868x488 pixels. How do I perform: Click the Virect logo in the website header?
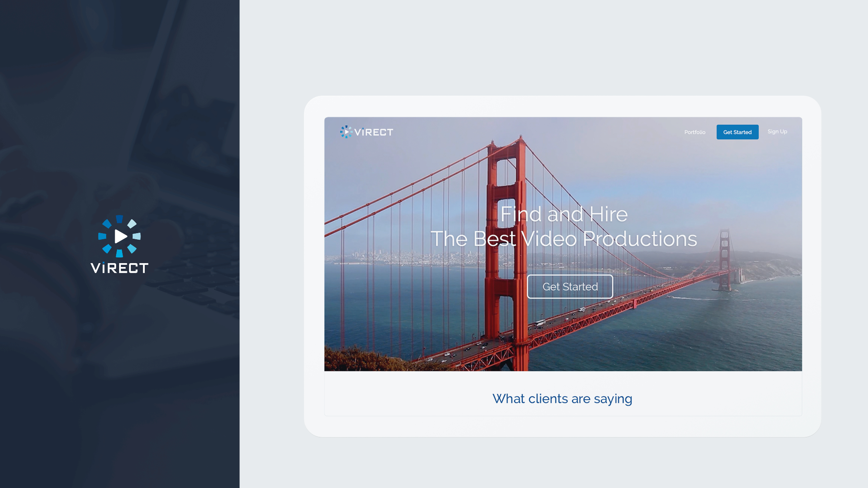pyautogui.click(x=367, y=132)
